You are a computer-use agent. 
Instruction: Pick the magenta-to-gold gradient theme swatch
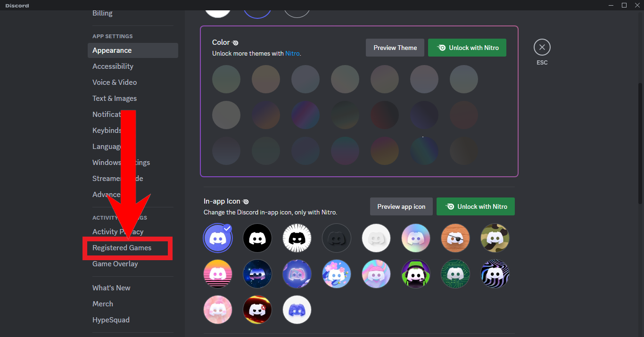click(385, 151)
